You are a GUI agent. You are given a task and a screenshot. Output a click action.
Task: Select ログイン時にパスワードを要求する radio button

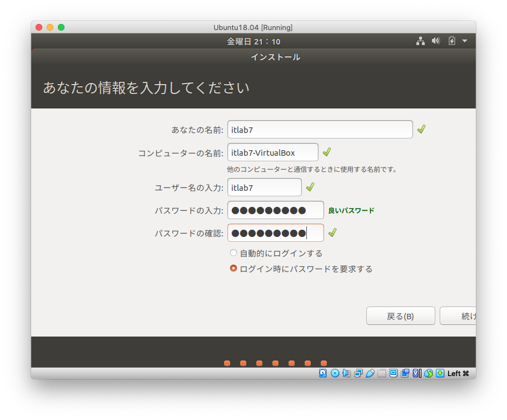[x=233, y=268]
